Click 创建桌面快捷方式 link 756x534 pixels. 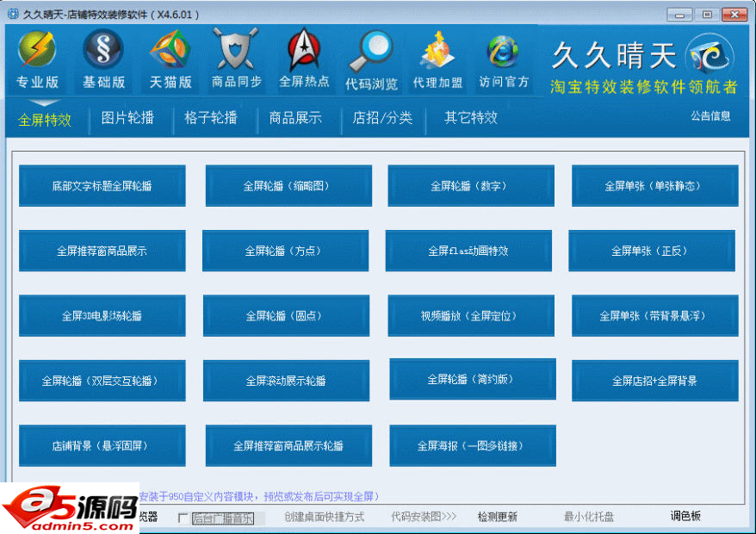[324, 517]
